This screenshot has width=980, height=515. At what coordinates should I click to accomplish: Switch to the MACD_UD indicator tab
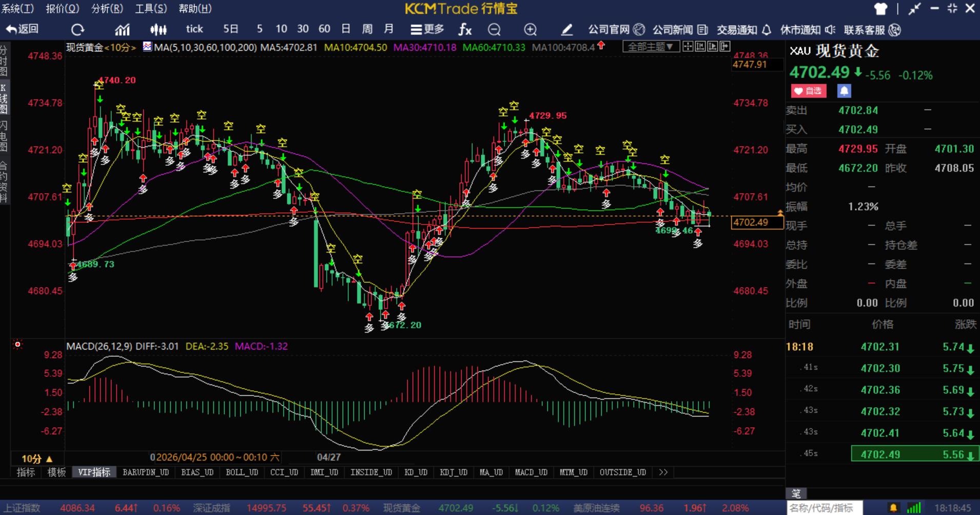point(531,472)
